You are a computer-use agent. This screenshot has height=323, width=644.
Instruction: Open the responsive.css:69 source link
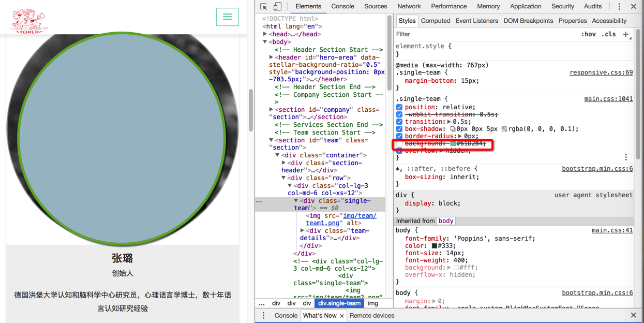click(601, 72)
